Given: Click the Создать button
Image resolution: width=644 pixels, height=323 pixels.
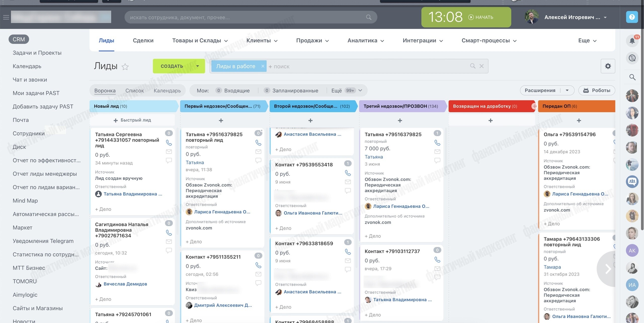Looking at the screenshot, I should 172,66.
